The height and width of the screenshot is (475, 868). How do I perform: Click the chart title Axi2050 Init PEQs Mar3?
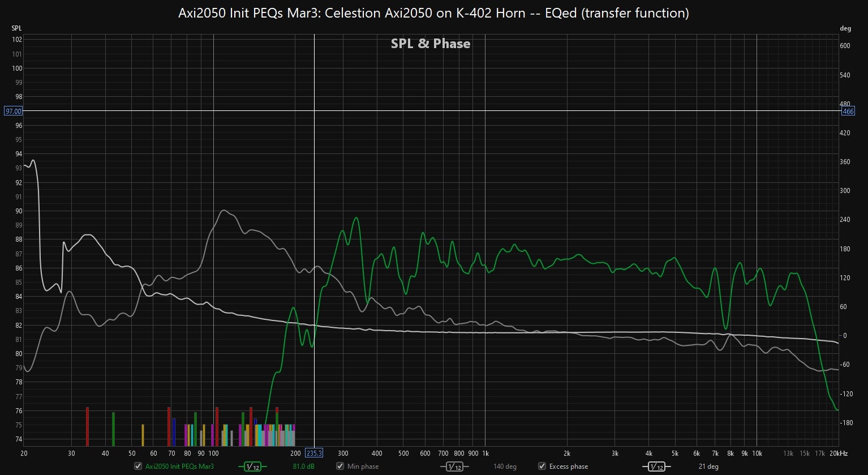click(x=434, y=13)
